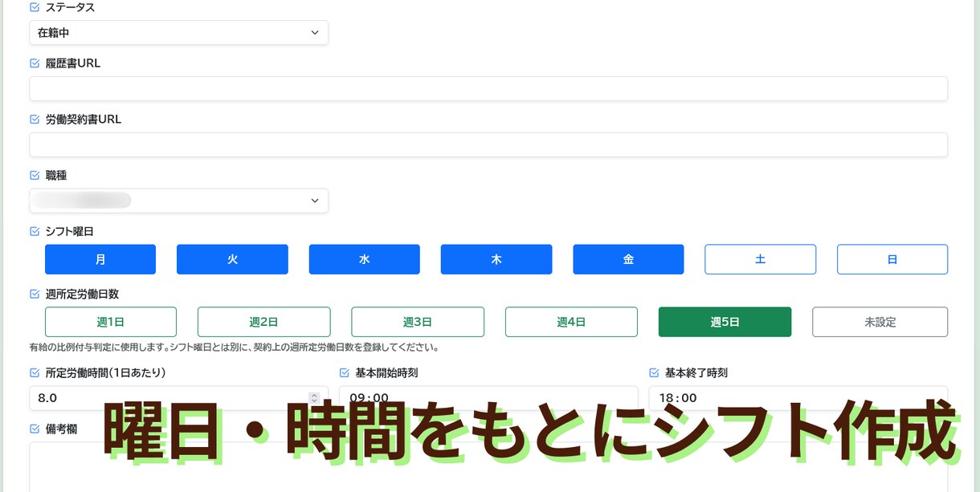Click the stepper arrows in 所定労働時間 field
This screenshot has height=492, width=980.
pyautogui.click(x=314, y=398)
